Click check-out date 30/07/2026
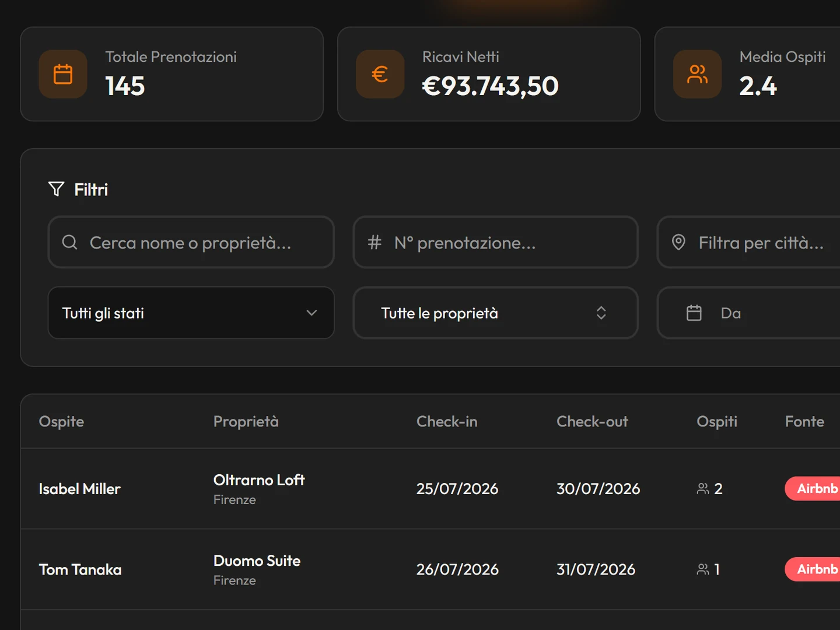This screenshot has height=630, width=840. 598,489
